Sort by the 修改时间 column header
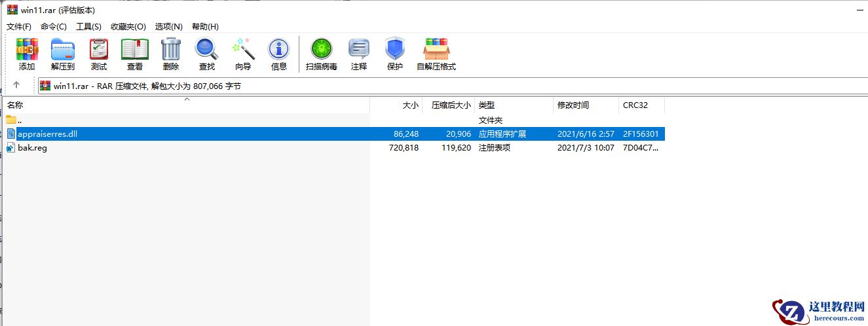This screenshot has width=868, height=326. (586, 105)
